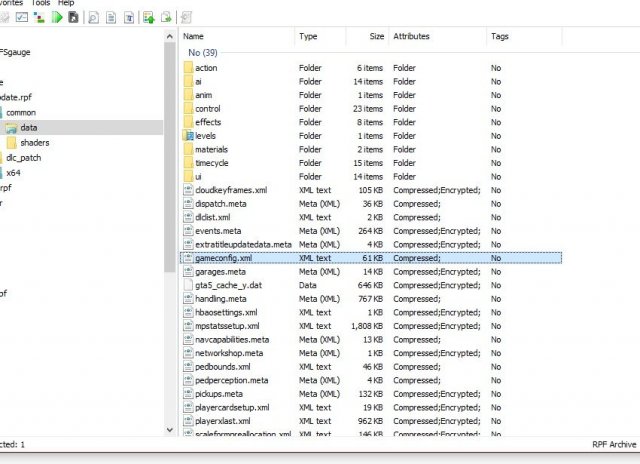The image size is (640, 464).
Task: Select playerxlast.xml in the file list
Action: pyautogui.click(x=371, y=421)
